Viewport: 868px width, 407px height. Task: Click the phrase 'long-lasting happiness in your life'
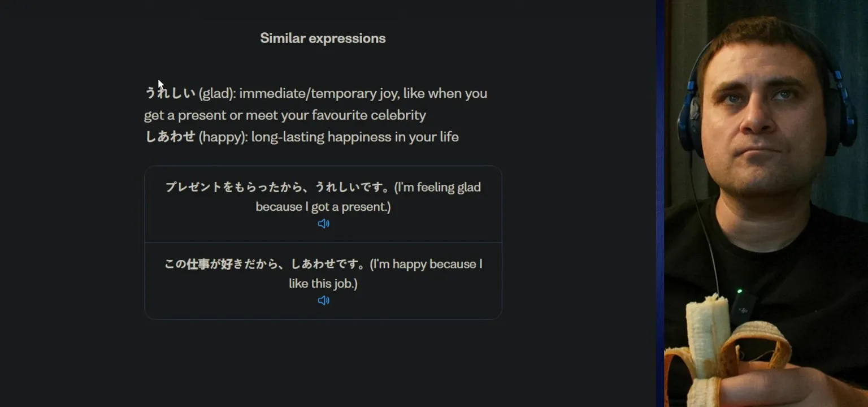[355, 137]
